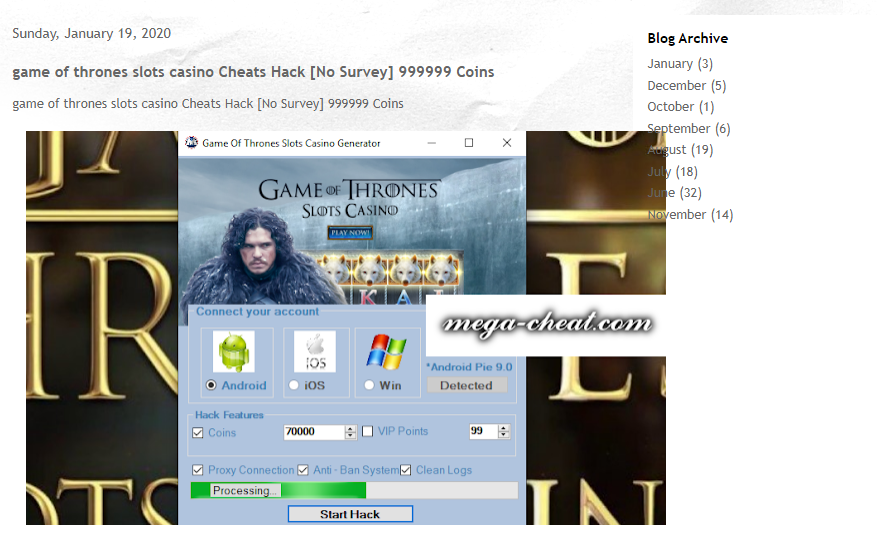
Task: Open January (3) archive
Action: pos(680,64)
